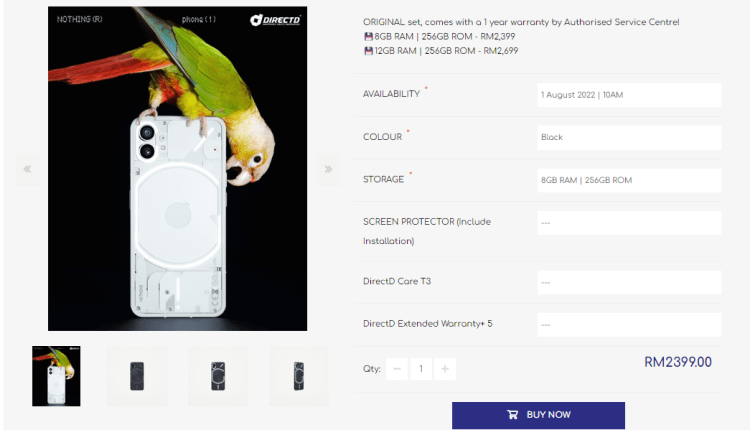The height and width of the screenshot is (430, 750).
Task: Open the Availability dropdown
Action: click(629, 95)
